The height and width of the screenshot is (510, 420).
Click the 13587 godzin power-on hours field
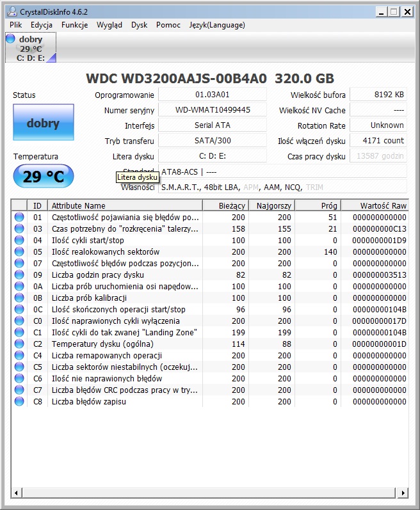378,155
